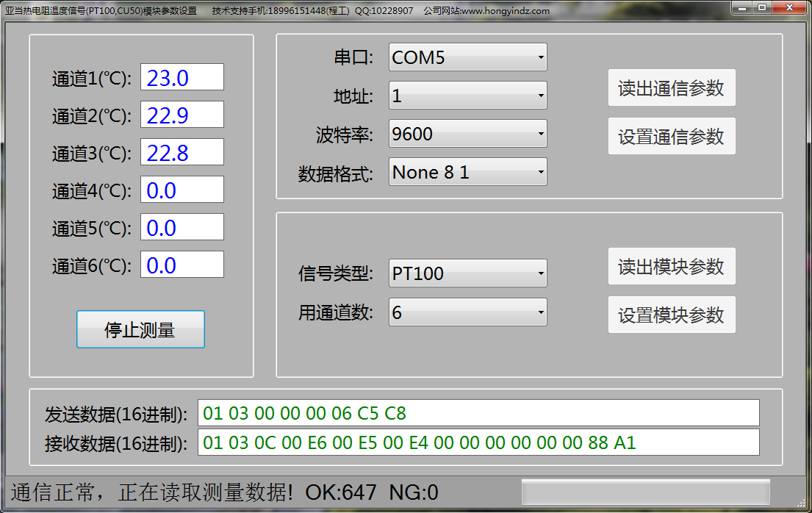Click the 通道3 temperature field
This screenshot has height=513, width=812.
click(x=182, y=153)
